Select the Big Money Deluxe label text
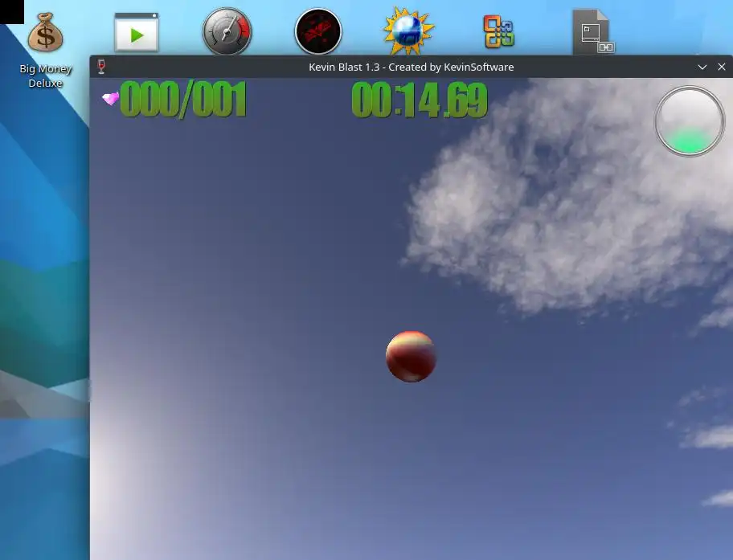 tap(45, 76)
